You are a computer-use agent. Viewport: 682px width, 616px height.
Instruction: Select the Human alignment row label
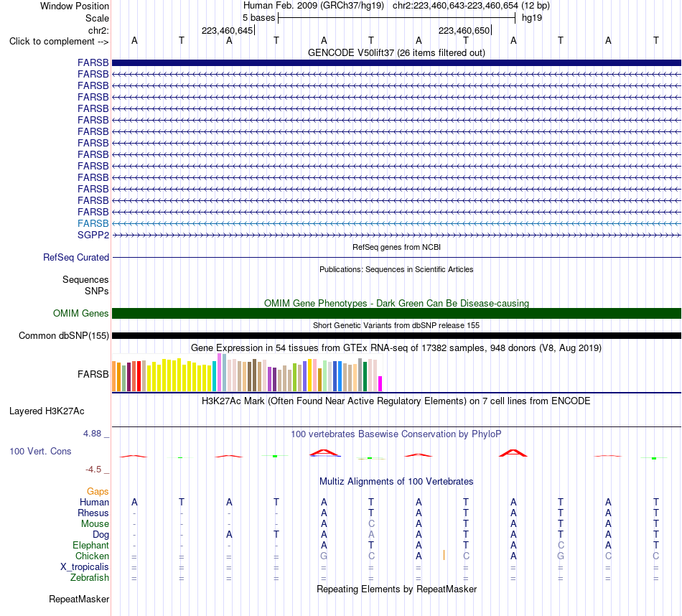click(x=94, y=503)
